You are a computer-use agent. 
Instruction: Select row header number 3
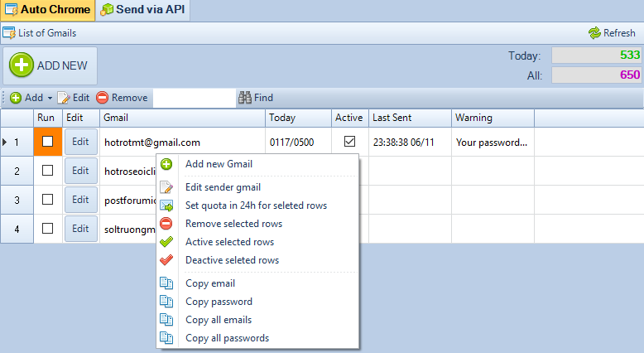tap(17, 200)
